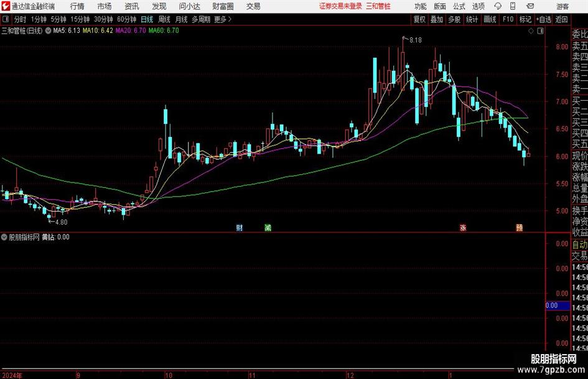Click the MA10: 6.42 label
The image size is (588, 379).
point(98,30)
